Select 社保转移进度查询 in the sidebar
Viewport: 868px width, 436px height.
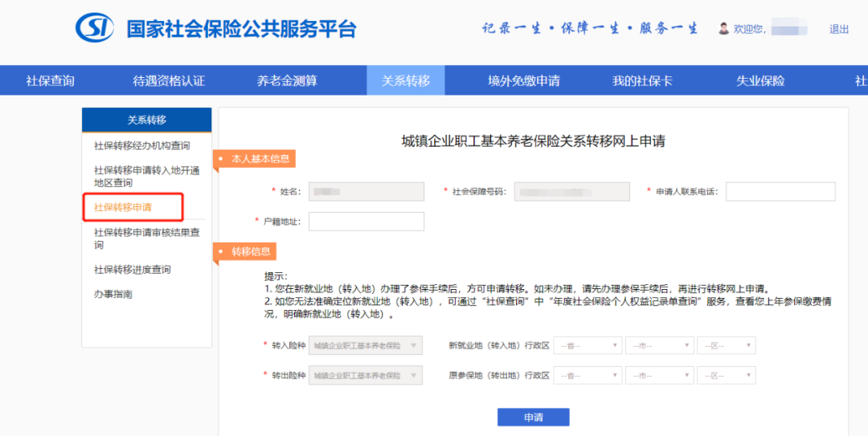pyautogui.click(x=133, y=270)
